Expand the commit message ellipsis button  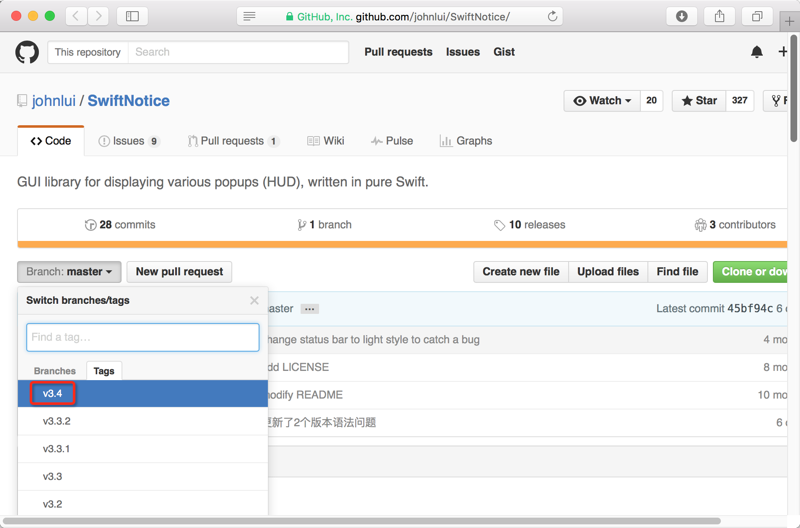click(x=310, y=309)
